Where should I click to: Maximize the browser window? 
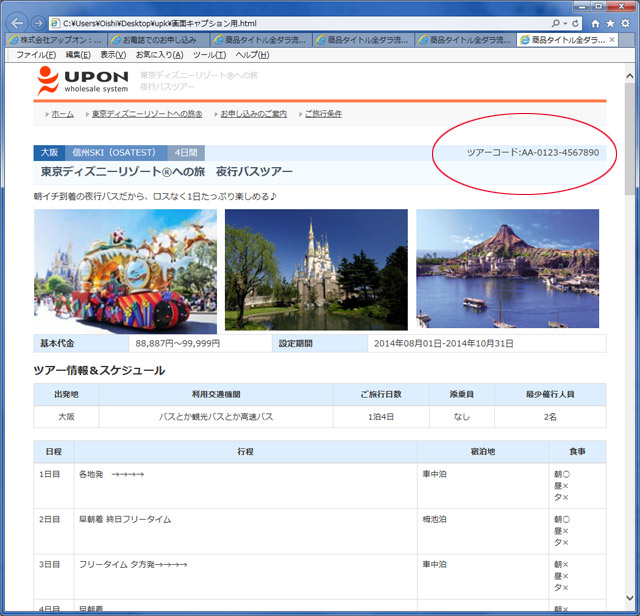click(x=599, y=6)
